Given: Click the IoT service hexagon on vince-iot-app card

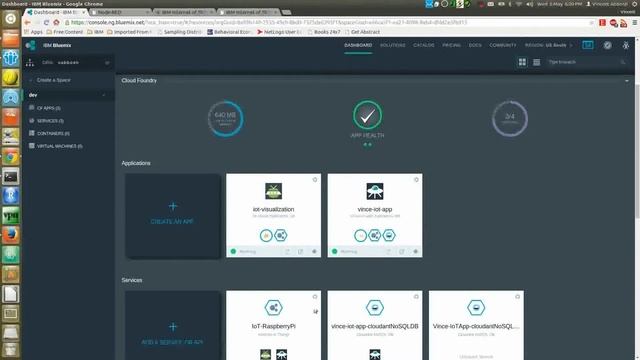Looking at the screenshot, I should tap(375, 236).
